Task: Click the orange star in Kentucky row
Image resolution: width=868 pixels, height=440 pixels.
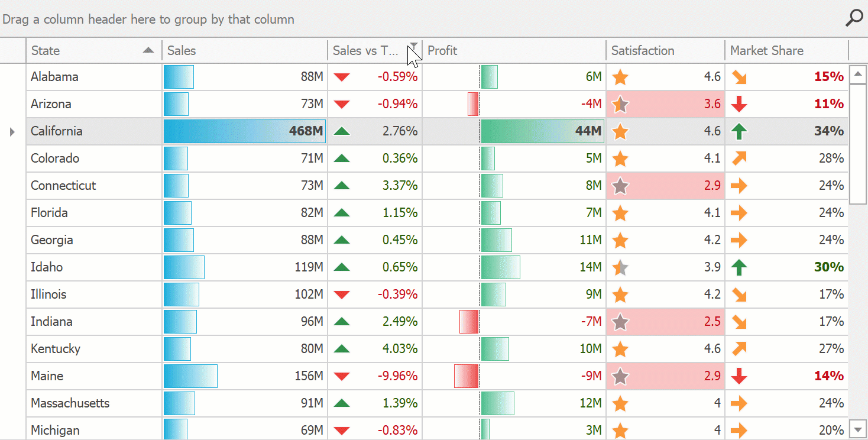Action: [x=620, y=349]
